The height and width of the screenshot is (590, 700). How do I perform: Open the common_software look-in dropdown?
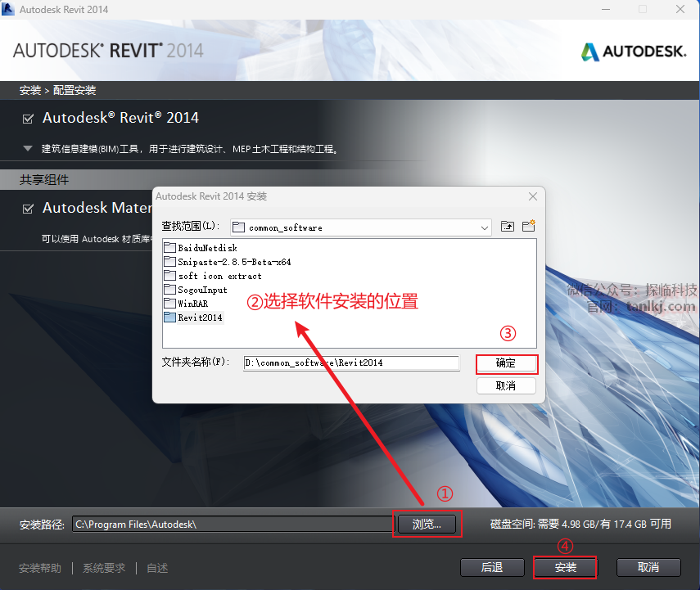click(485, 227)
